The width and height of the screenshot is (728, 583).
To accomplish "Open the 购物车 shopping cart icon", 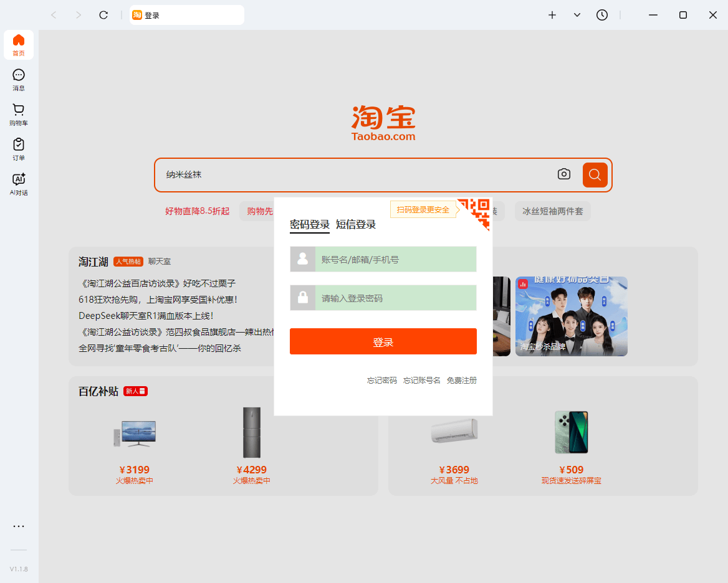I will point(18,115).
